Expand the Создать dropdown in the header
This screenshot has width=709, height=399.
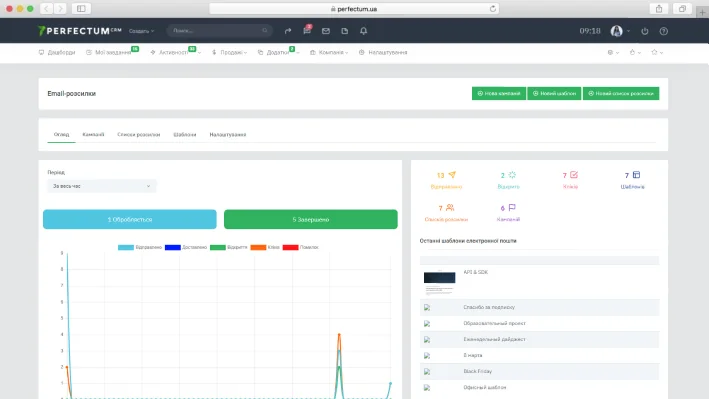[141, 31]
